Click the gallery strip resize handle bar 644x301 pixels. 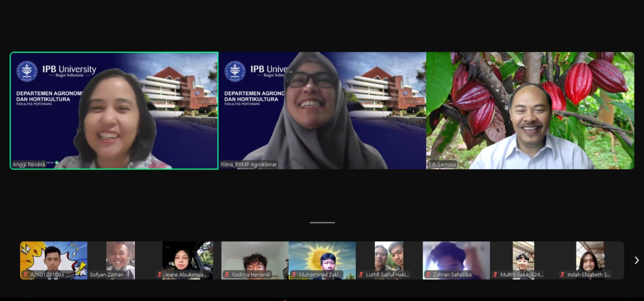(322, 222)
